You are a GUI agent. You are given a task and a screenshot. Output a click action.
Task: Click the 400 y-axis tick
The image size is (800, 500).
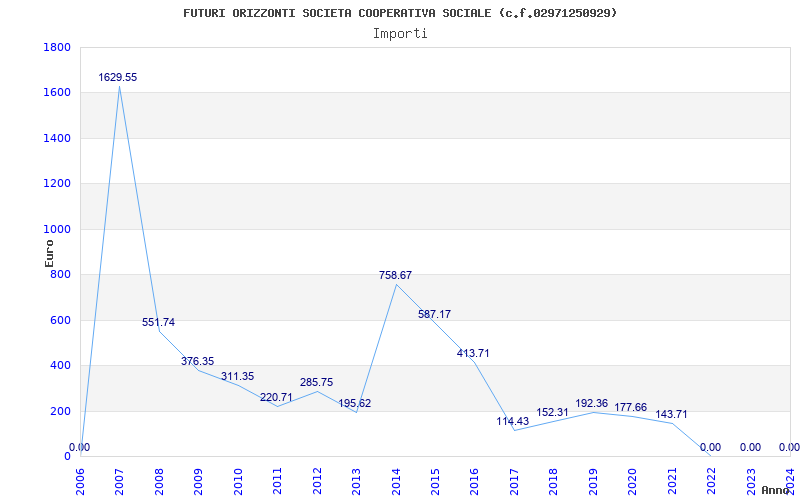[x=61, y=366]
